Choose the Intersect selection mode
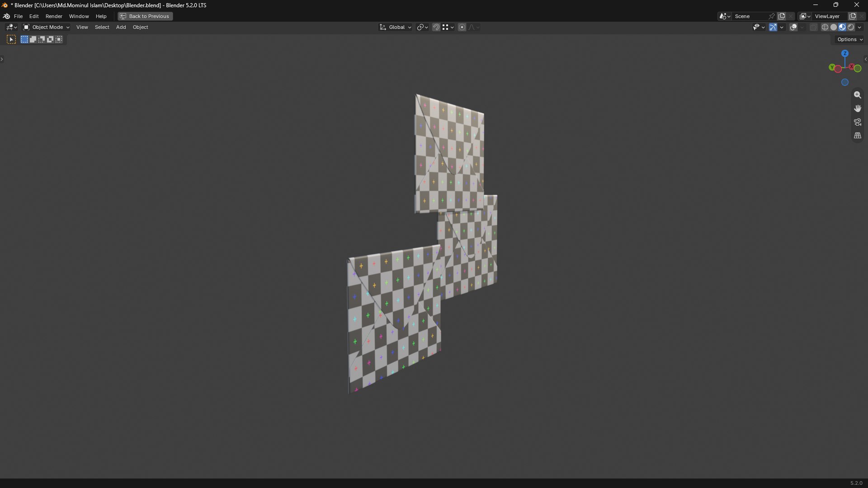 click(x=59, y=40)
